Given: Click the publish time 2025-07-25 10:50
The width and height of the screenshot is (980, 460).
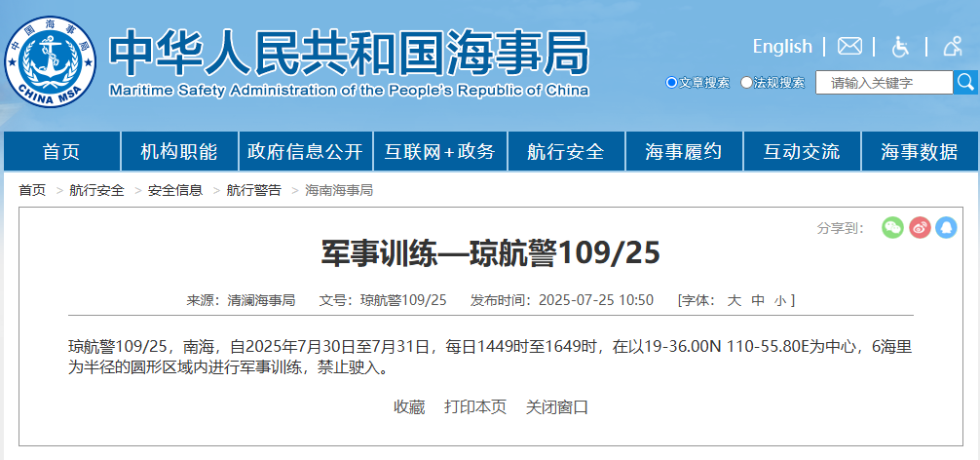Looking at the screenshot, I should click(x=596, y=300).
